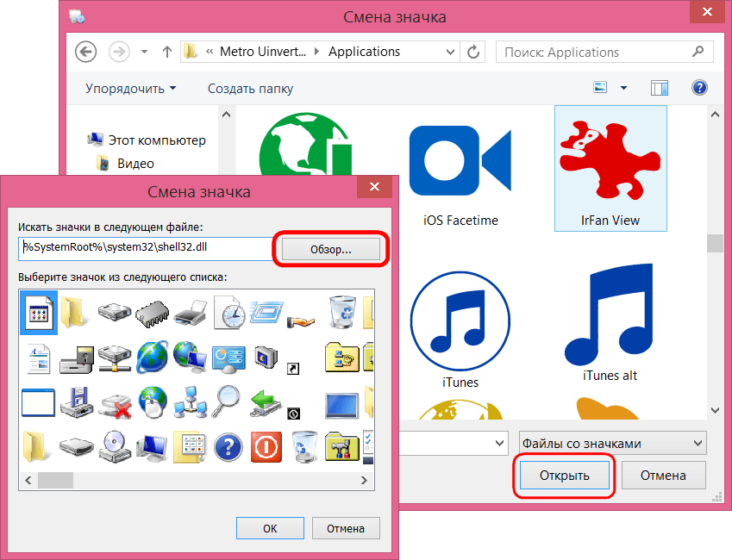The width and height of the screenshot is (732, 560).
Task: Select the iTunes circle icon file
Action: tap(460, 330)
